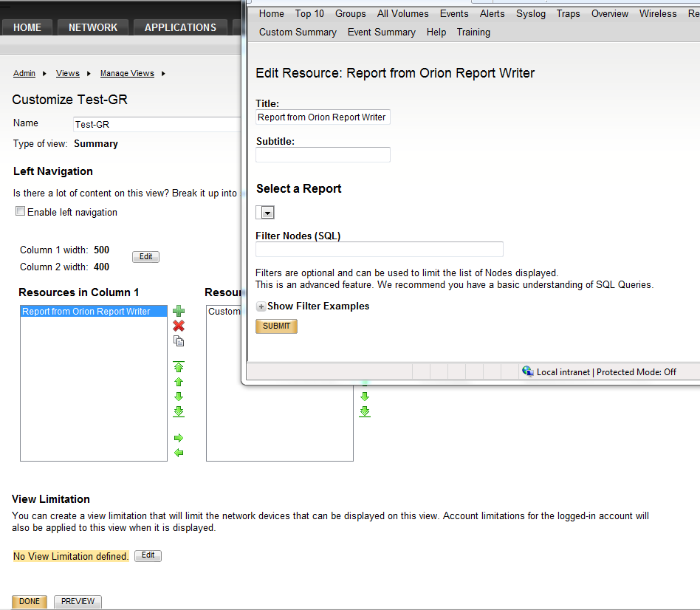Viewport: 700px width, 610px height.
Task: Follow the Manage Views breadcrumb link
Action: [127, 73]
